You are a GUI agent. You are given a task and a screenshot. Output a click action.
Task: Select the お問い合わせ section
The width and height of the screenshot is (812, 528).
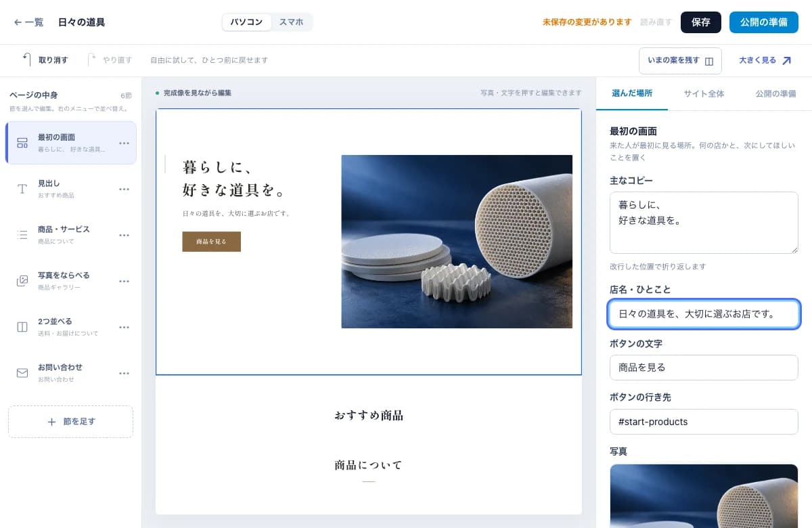(71, 373)
